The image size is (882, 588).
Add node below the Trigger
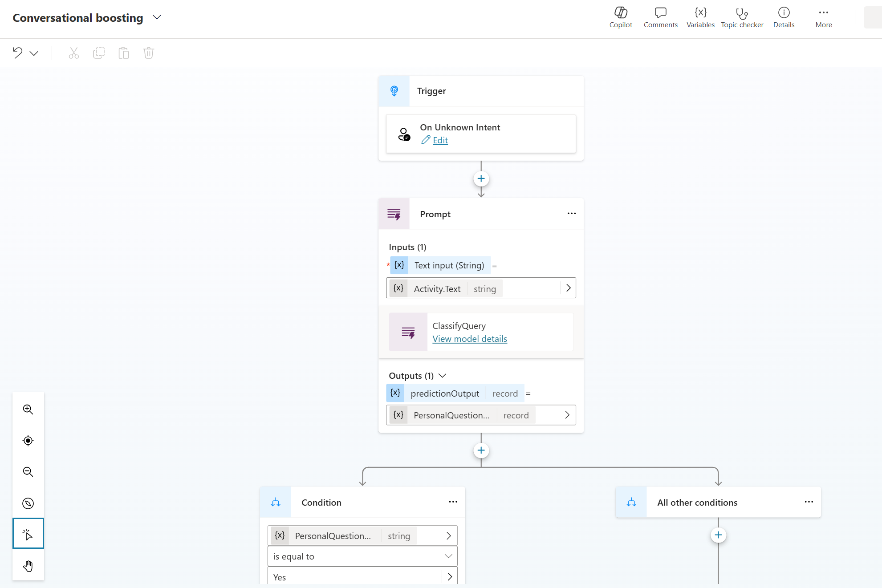481,179
